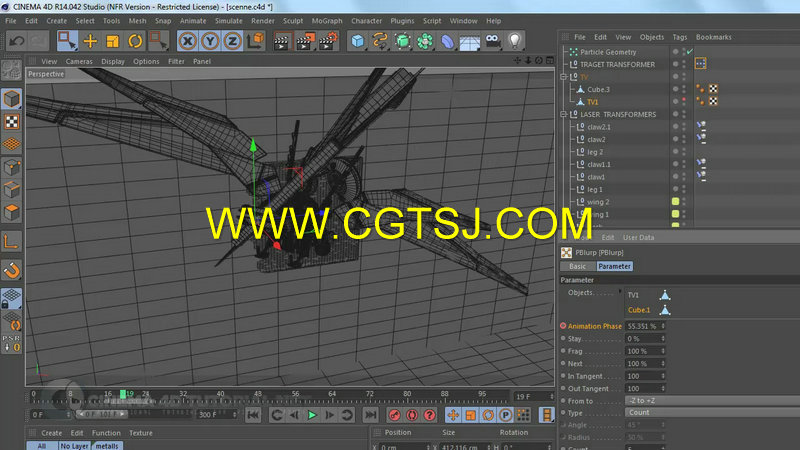The image size is (800, 450).
Task: Open the Plugins menu
Action: [402, 21]
